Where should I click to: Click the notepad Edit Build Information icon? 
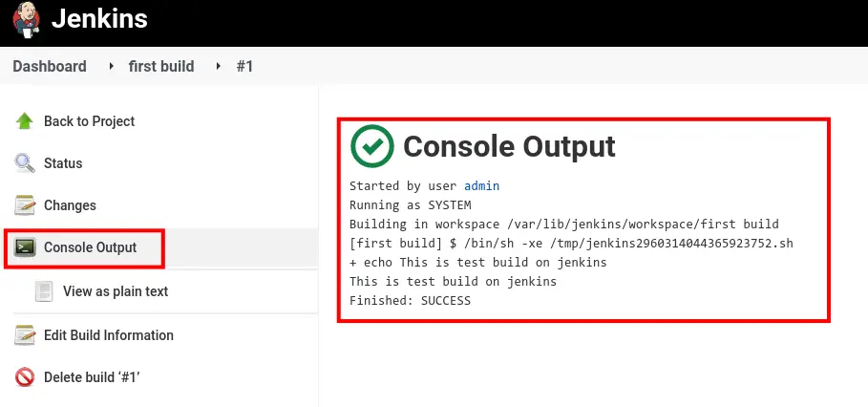[25, 335]
